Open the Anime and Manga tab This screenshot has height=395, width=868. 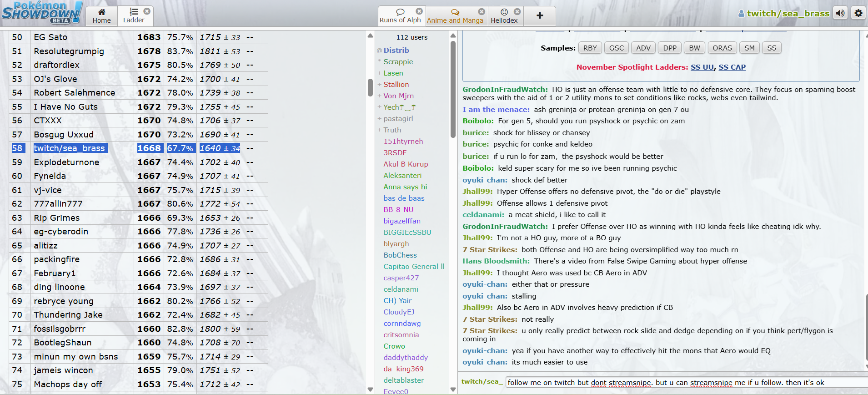455,16
